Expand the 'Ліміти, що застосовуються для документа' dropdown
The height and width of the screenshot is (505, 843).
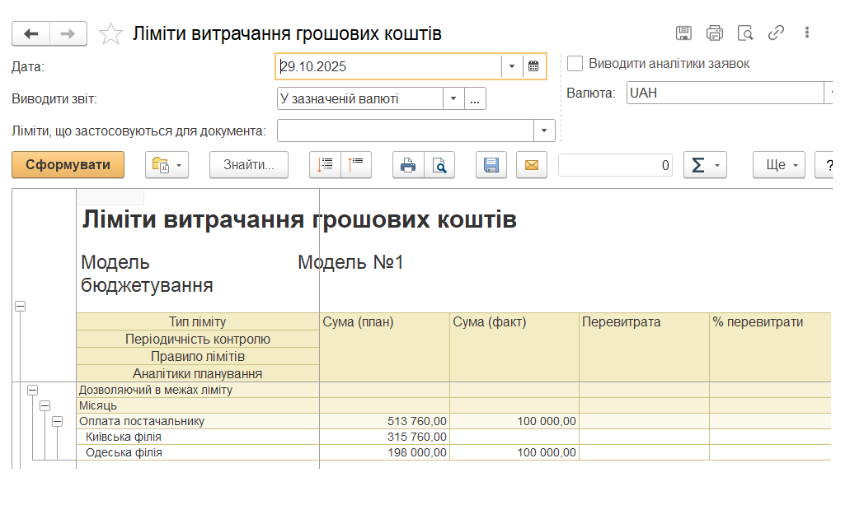click(545, 131)
